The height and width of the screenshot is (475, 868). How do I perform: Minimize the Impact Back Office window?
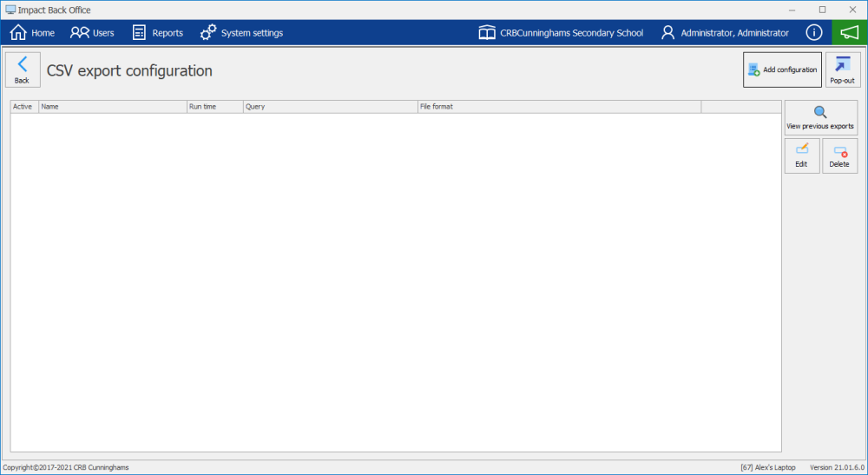pos(792,10)
